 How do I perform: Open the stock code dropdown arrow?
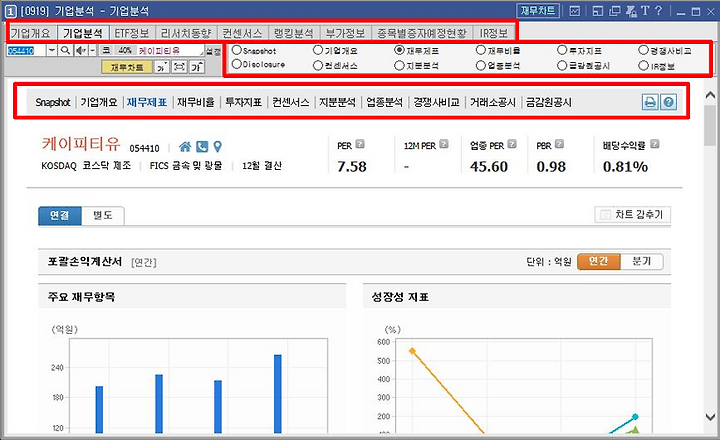51,51
